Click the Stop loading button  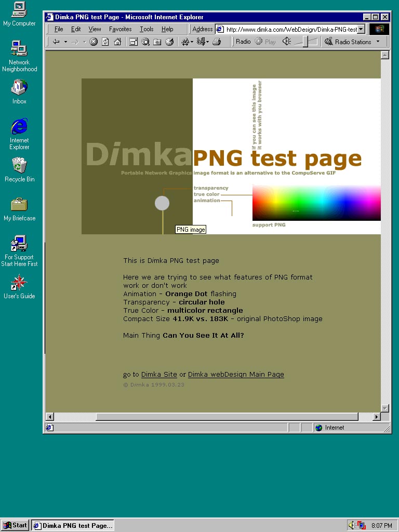[94, 42]
